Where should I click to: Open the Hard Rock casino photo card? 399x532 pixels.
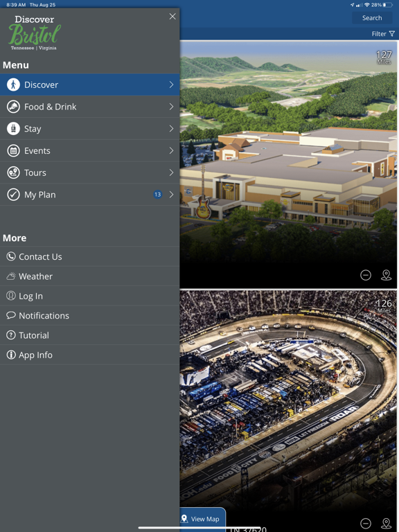click(288, 165)
